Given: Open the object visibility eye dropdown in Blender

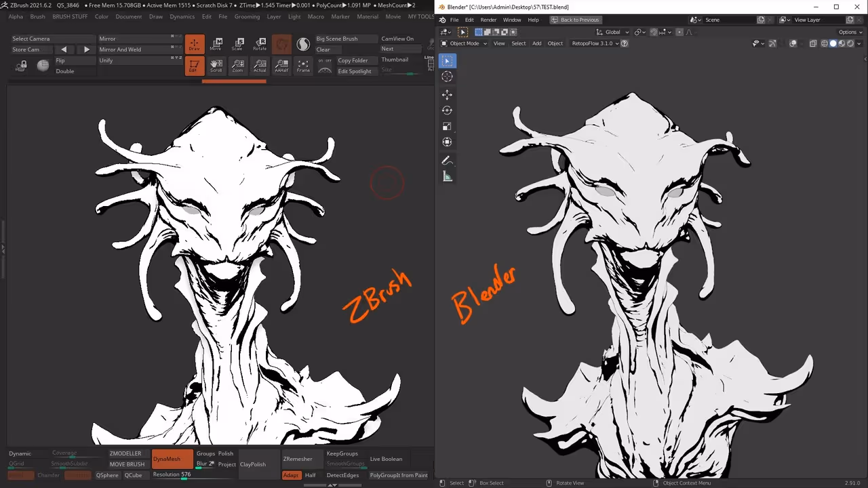Looking at the screenshot, I should click(758, 43).
